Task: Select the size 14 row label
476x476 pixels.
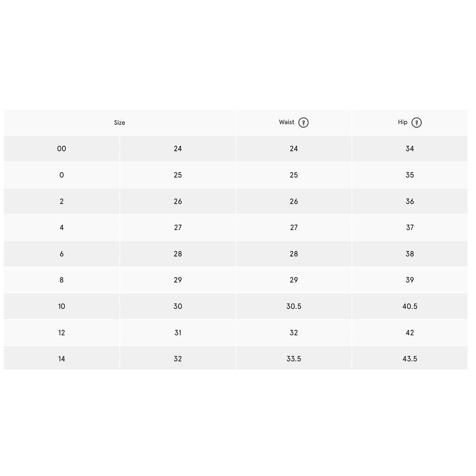Action: tap(61, 359)
